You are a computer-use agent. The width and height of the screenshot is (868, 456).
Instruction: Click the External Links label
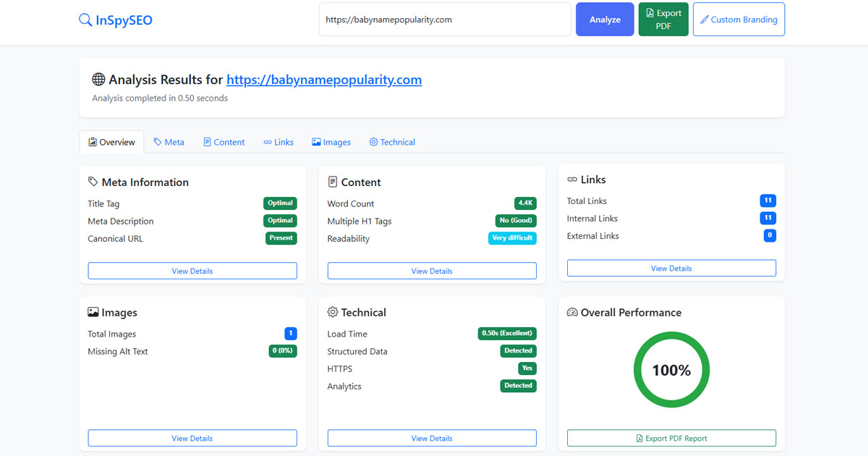click(x=593, y=235)
